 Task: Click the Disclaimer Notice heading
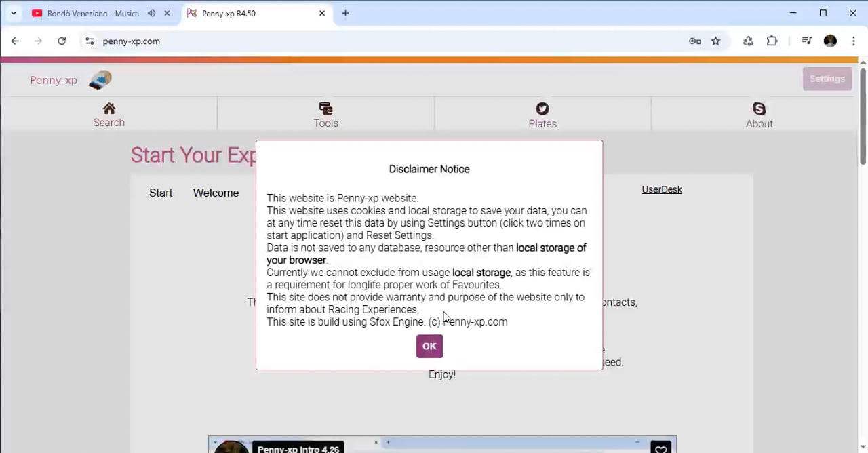point(429,169)
